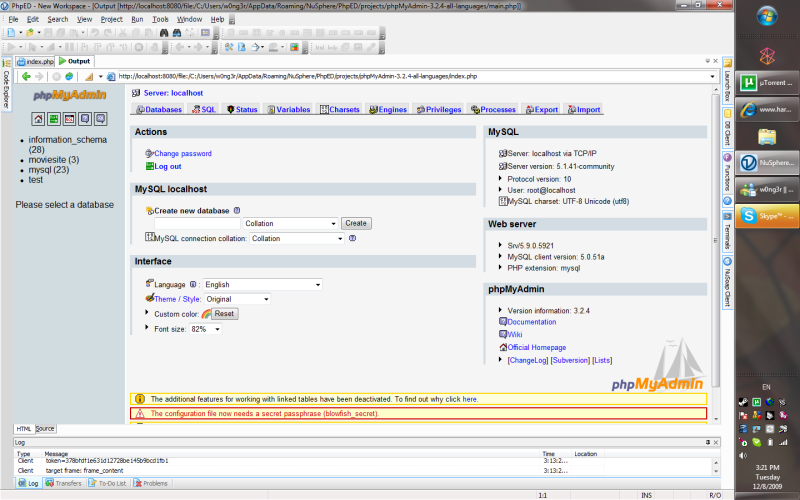Open the Code Explorer side tab
The height and width of the screenshot is (500, 800).
[x=6, y=85]
